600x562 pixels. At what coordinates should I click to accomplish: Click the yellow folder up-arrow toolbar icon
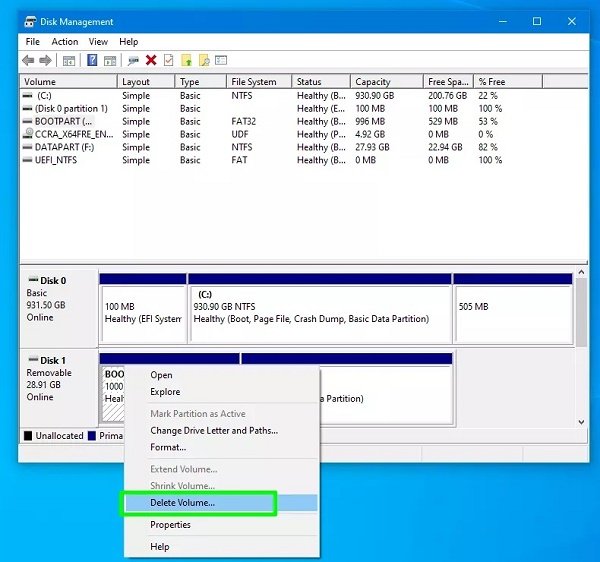[x=186, y=60]
